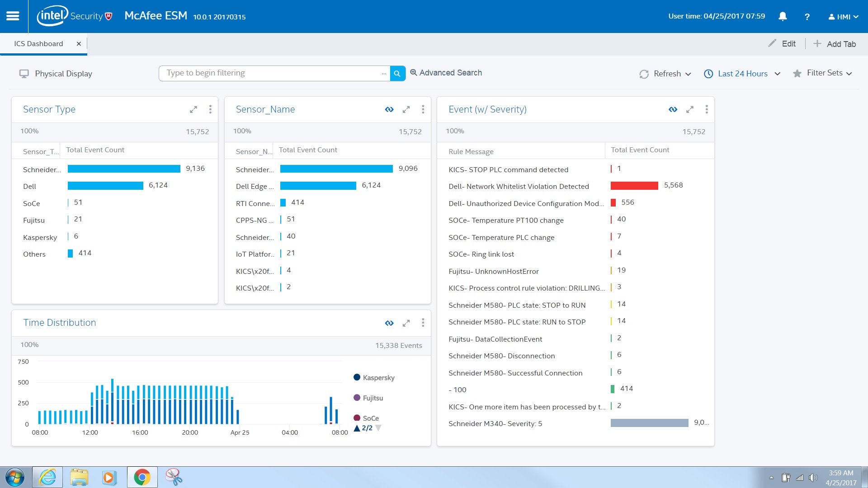Open the Snipping Tool in the taskbar
Image resolution: width=868 pixels, height=488 pixels.
[x=174, y=477]
